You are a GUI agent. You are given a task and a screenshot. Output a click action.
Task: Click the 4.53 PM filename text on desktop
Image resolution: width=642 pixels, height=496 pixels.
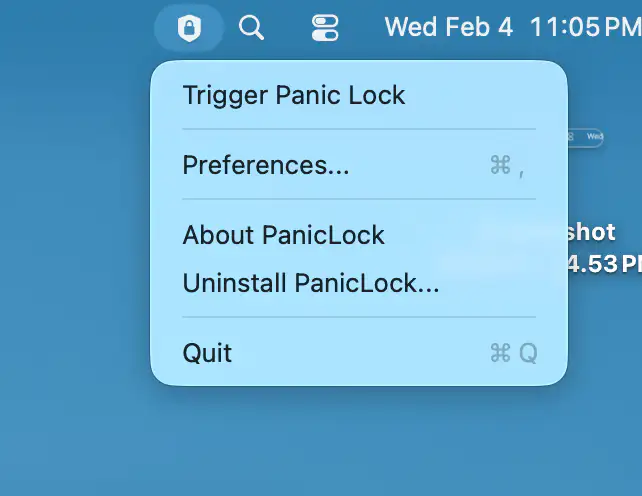(x=603, y=265)
